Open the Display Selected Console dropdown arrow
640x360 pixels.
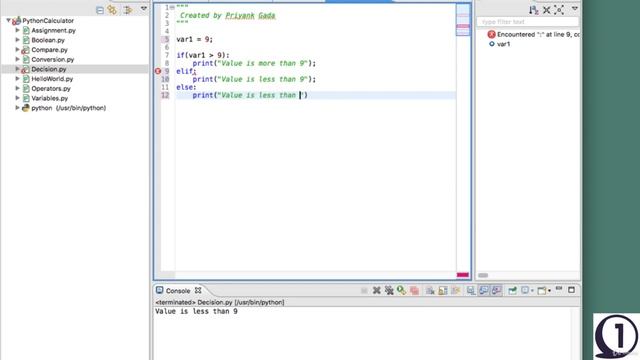pyautogui.click(x=532, y=291)
